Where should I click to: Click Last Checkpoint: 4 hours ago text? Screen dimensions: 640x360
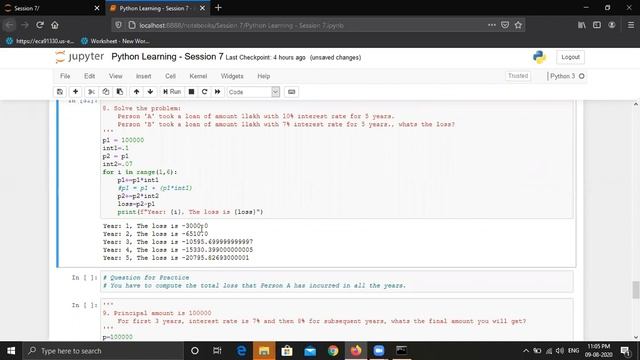click(265, 58)
